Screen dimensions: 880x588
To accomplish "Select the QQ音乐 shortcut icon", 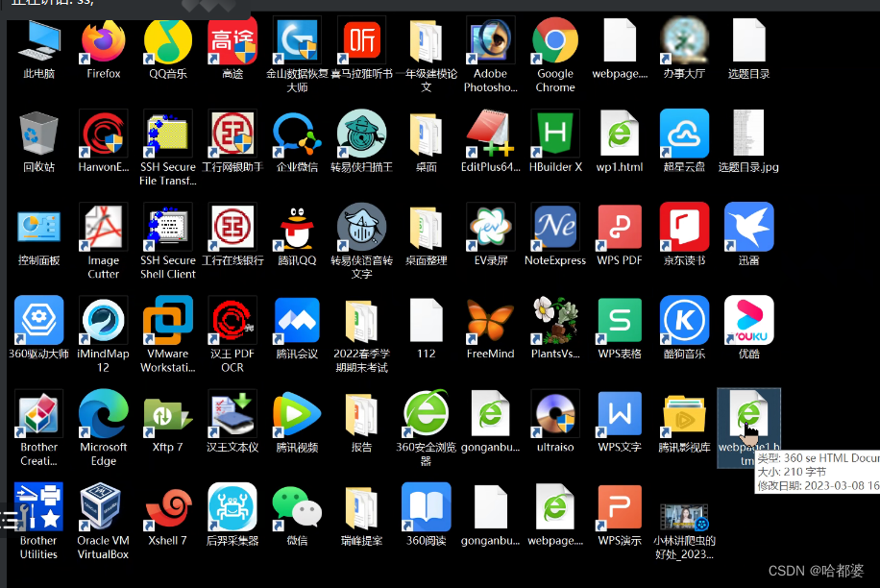I will (x=168, y=41).
